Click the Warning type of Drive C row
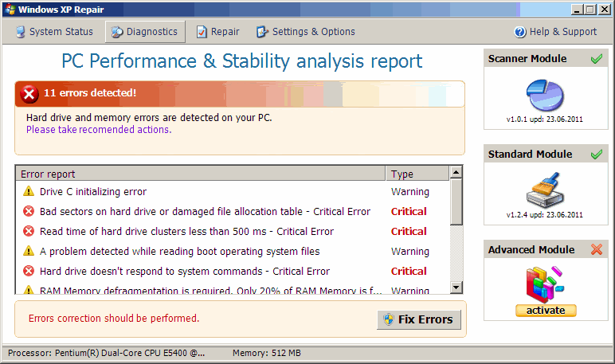The height and width of the screenshot is (364, 615). [x=410, y=192]
